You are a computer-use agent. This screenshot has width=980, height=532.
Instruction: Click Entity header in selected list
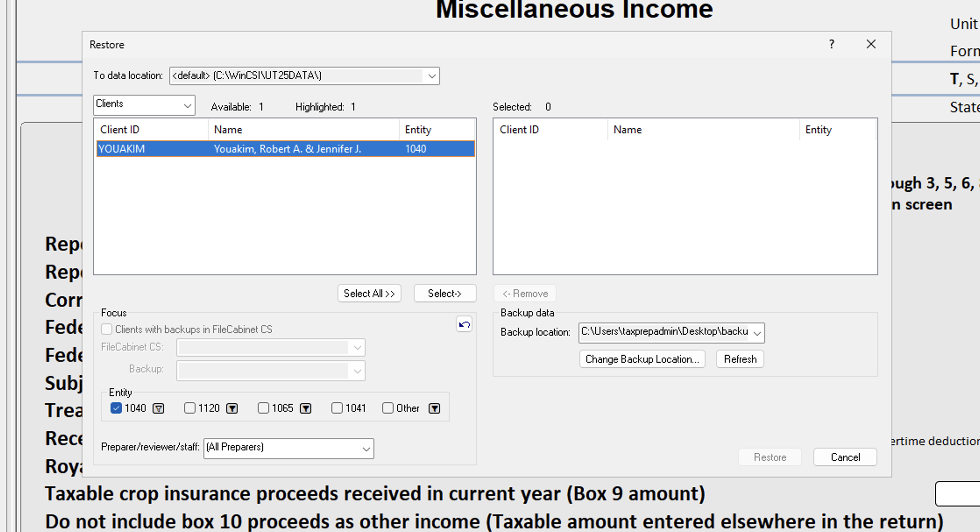tap(838, 130)
